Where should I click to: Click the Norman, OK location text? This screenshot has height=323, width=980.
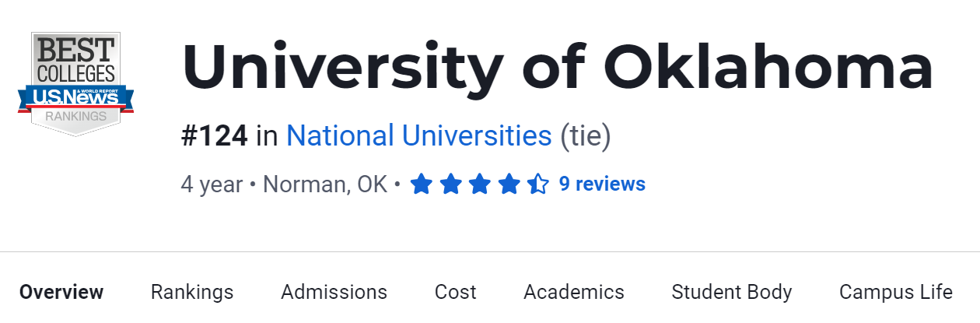pyautogui.click(x=325, y=184)
